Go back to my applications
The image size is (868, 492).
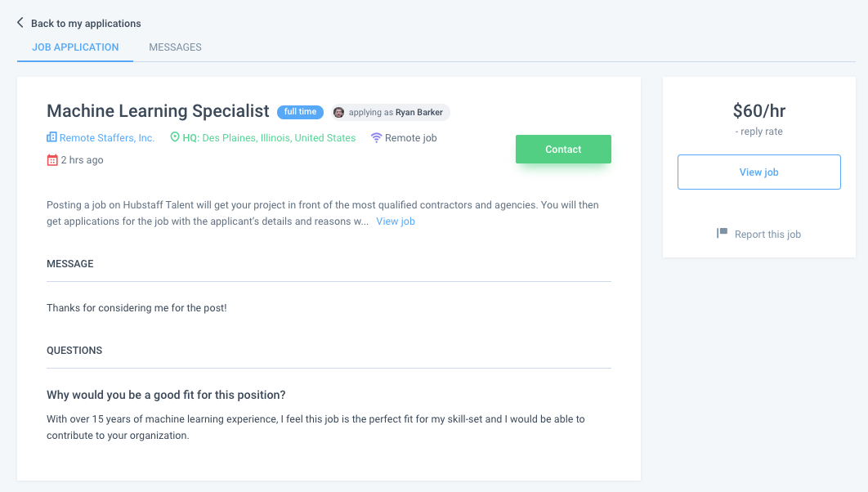pos(86,23)
